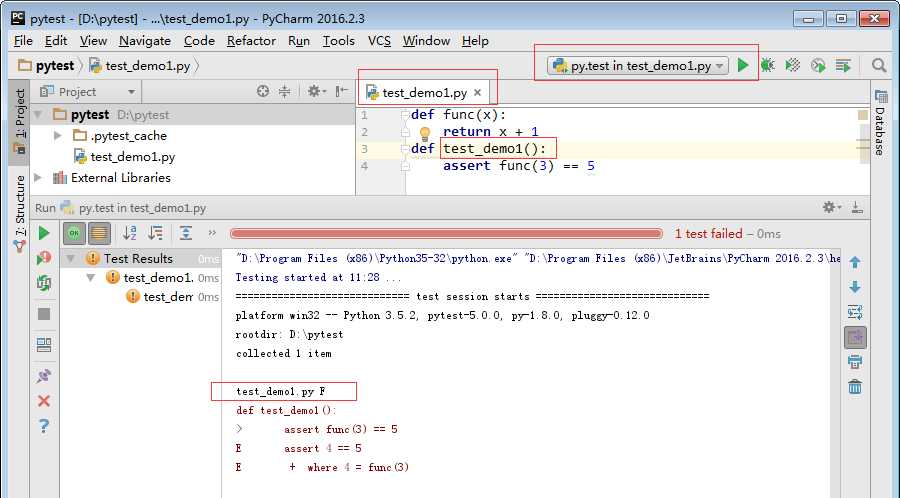Viewport: 900px width, 498px height.
Task: Open the File menu
Action: point(23,41)
